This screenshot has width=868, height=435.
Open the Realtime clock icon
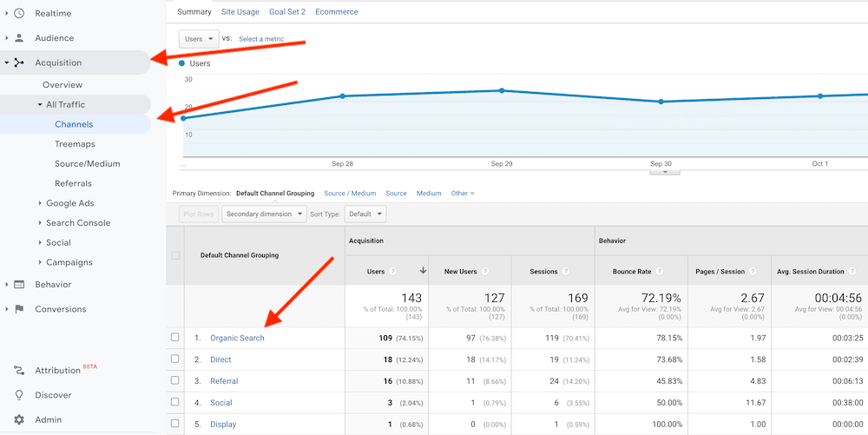[19, 13]
